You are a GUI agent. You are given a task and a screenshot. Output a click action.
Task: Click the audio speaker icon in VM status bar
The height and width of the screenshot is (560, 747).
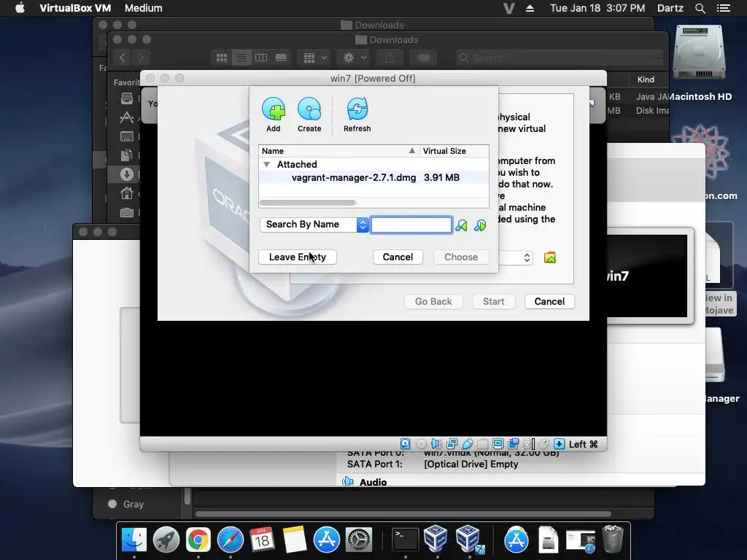click(x=436, y=444)
